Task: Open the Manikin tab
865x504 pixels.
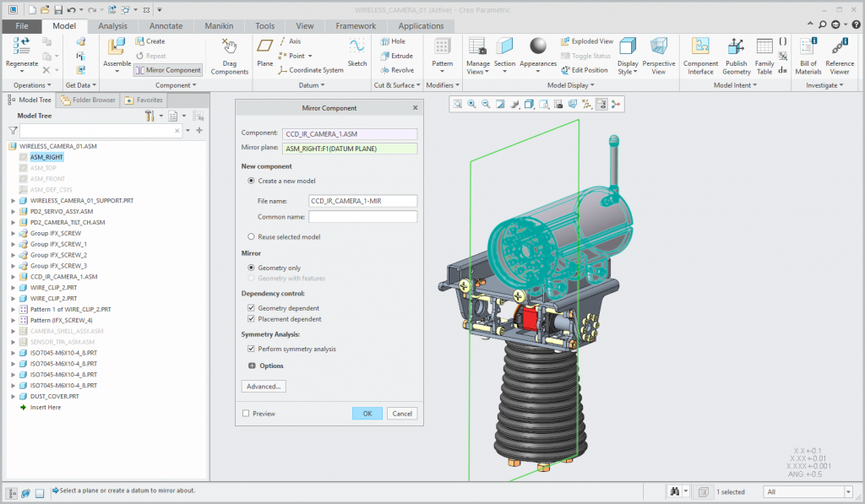Action: (219, 26)
